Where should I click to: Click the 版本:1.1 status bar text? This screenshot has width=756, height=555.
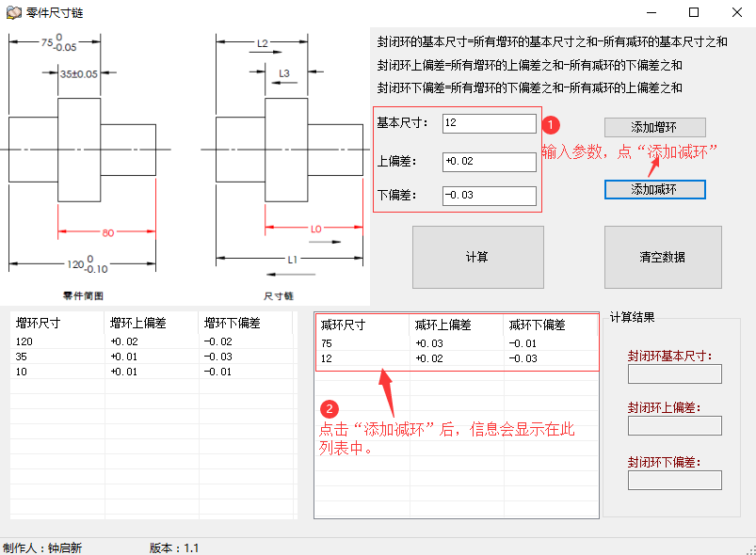tap(174, 547)
